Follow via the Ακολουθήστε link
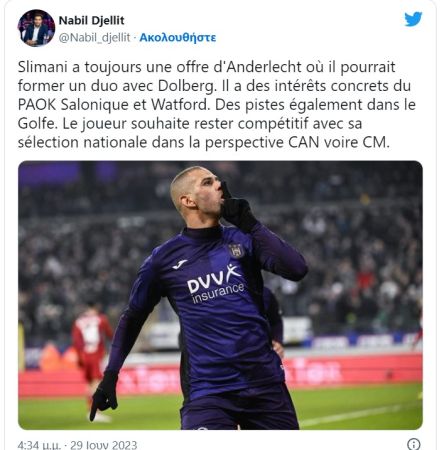The height and width of the screenshot is (450, 444). 178,38
